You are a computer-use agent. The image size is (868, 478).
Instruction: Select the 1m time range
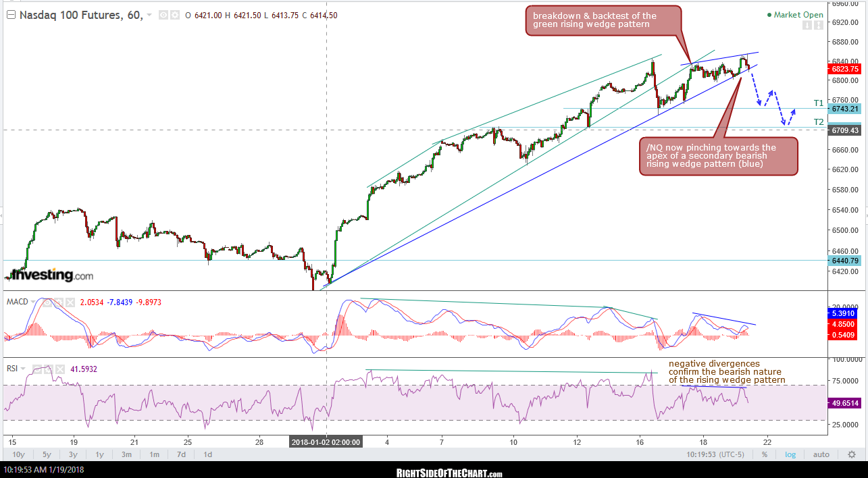coord(155,454)
